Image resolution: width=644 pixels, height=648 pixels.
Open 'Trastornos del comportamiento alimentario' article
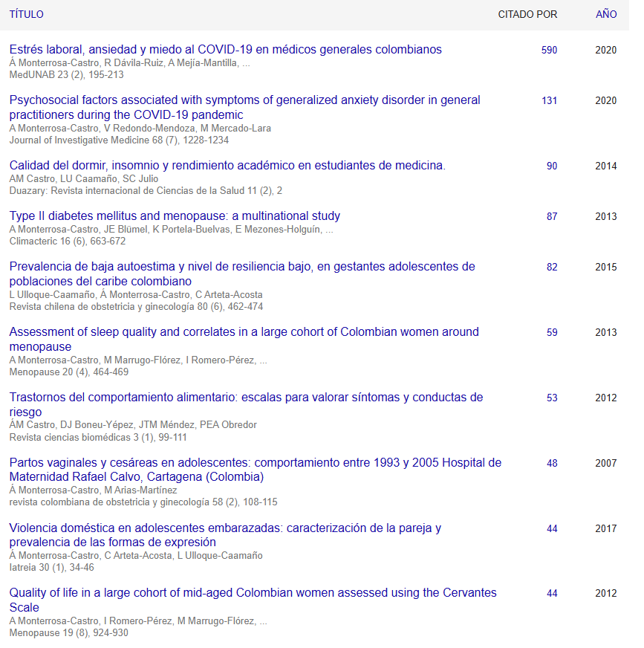(x=246, y=398)
